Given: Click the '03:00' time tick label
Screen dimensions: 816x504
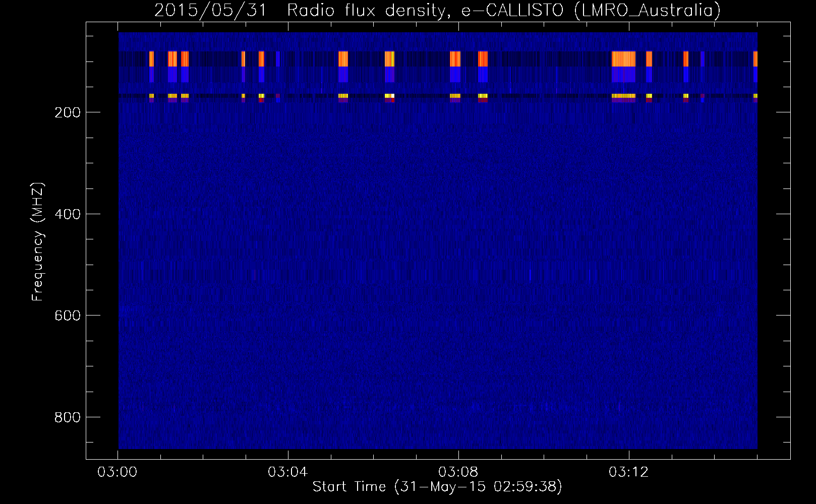Looking at the screenshot, I should (x=118, y=472).
